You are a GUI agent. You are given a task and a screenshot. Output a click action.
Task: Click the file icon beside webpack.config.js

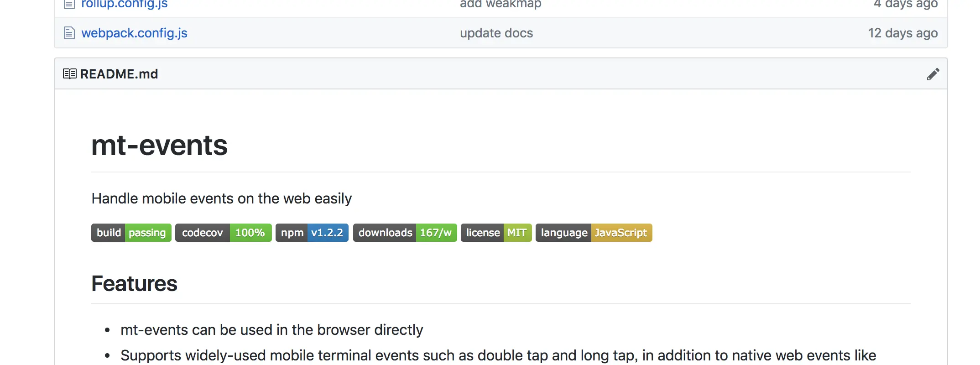[x=69, y=32]
